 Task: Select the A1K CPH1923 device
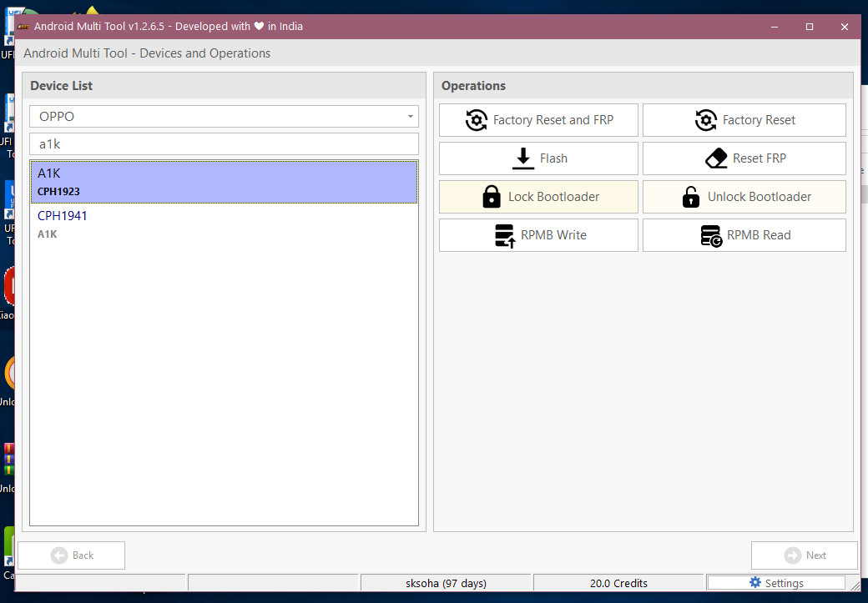click(224, 182)
